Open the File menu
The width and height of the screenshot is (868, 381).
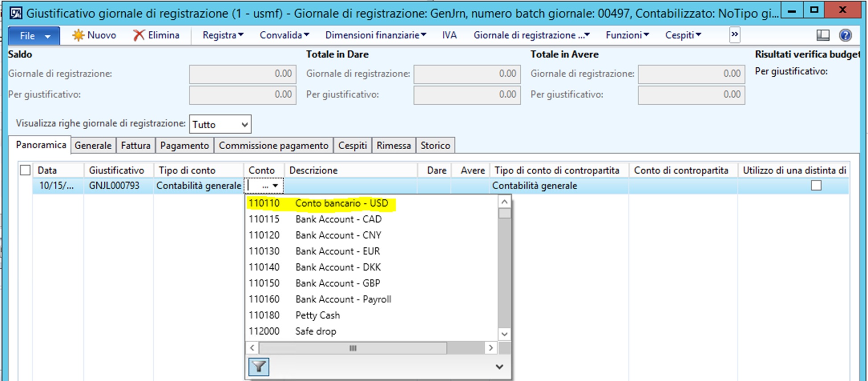point(34,36)
